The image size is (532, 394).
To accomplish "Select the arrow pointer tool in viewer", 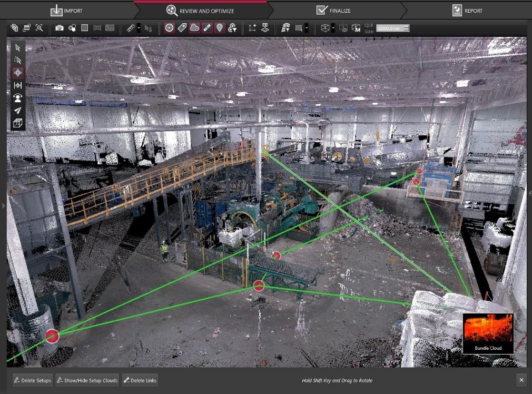I will (17, 48).
